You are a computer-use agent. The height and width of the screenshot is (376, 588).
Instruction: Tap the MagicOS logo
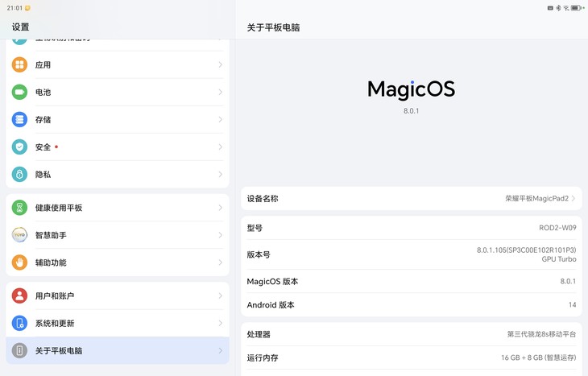[x=411, y=89]
